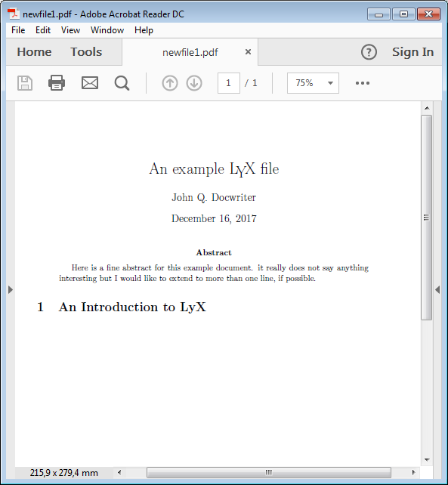
Task: Switch to the Tools tab
Action: pos(86,52)
